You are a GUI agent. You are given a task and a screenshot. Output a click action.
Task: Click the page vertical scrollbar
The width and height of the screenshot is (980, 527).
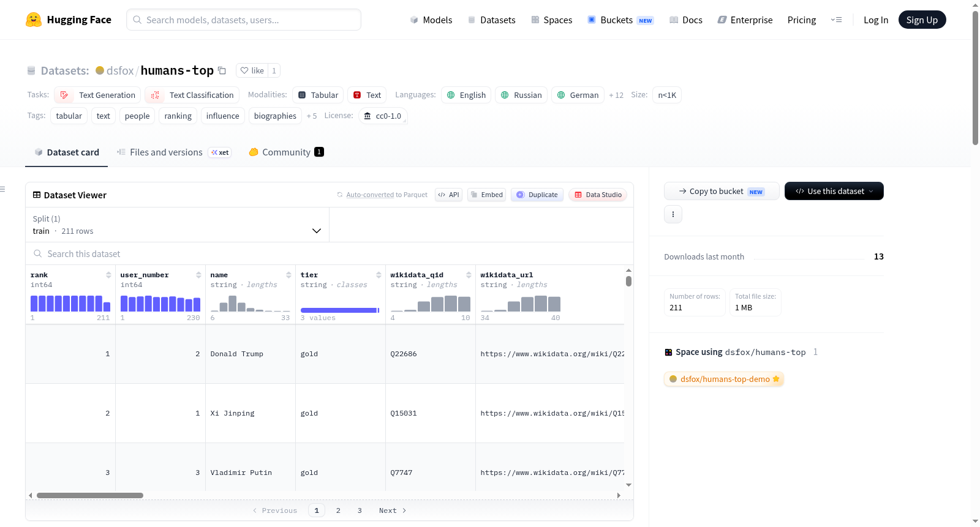(x=975, y=78)
